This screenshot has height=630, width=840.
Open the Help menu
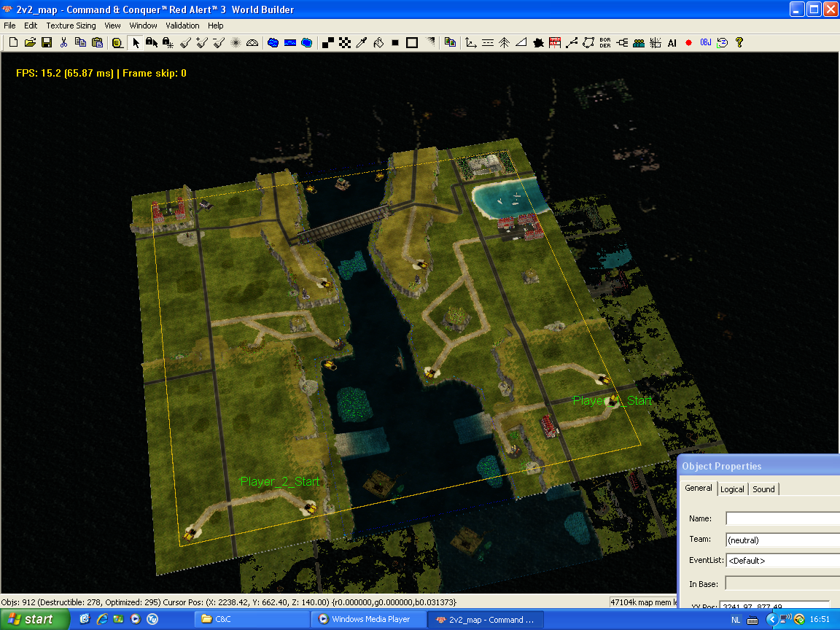click(215, 26)
